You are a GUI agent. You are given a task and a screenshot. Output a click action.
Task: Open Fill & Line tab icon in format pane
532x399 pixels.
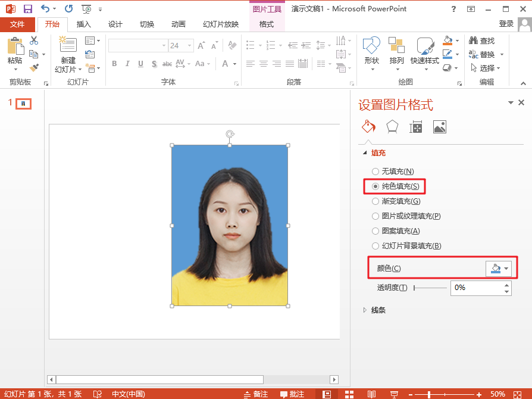coord(368,127)
